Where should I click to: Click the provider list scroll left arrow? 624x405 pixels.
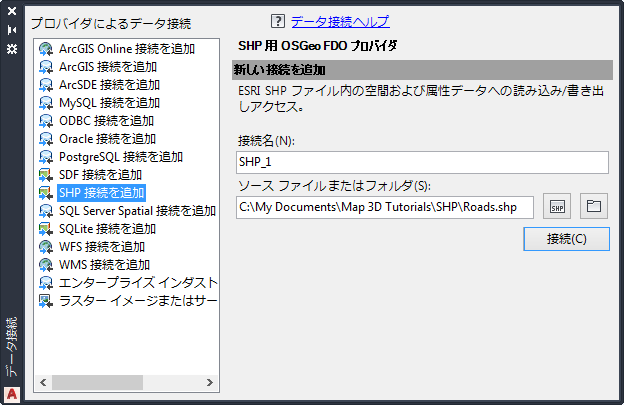(43, 382)
